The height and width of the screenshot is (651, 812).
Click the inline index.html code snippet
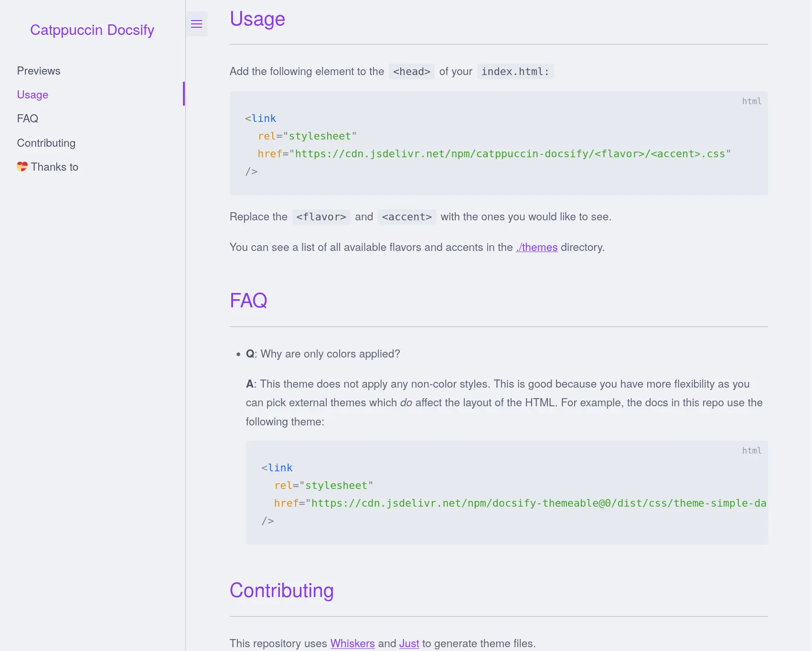click(x=515, y=72)
